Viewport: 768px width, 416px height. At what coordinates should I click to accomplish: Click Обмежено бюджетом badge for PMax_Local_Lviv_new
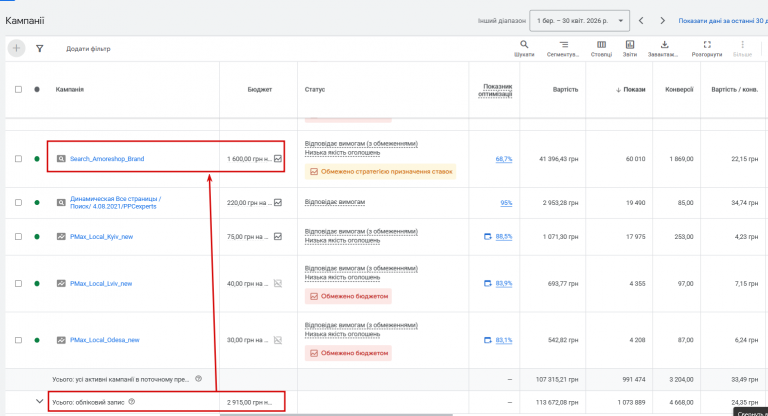348,296
